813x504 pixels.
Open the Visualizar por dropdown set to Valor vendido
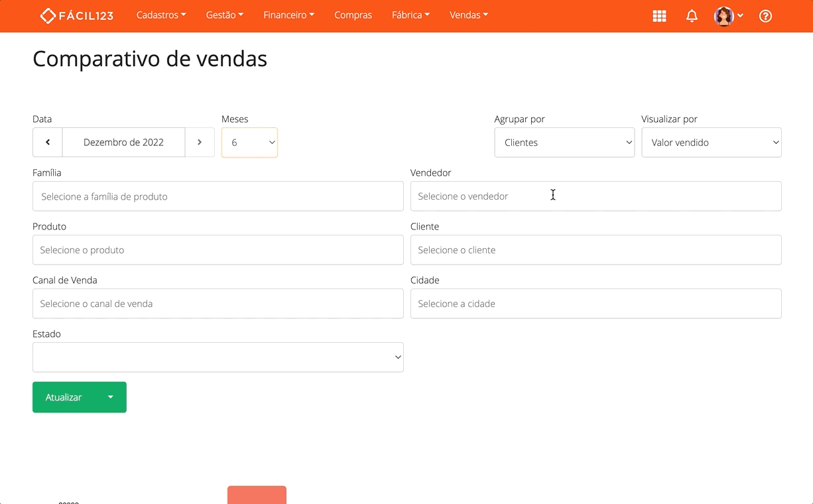711,142
